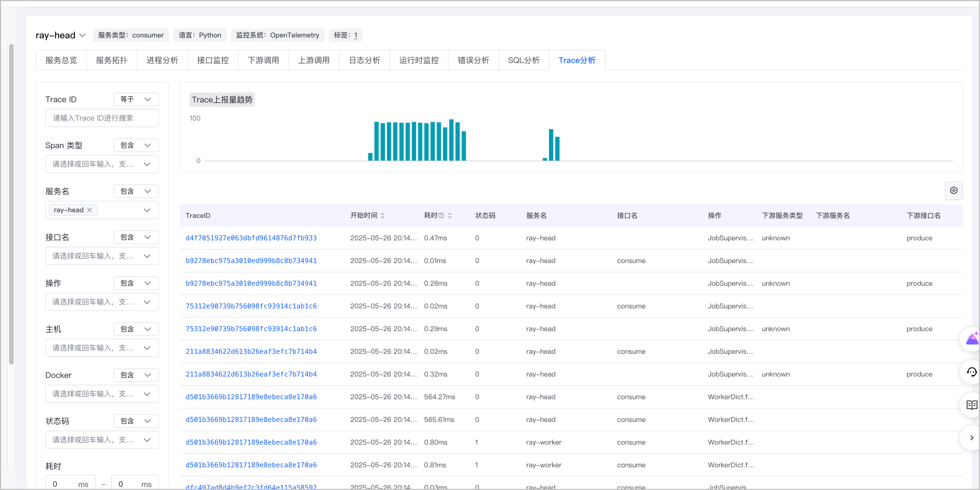Open trace d4f7051927e063dbfd9614876d7fb933
Viewport: 980px width, 490px height.
click(251, 238)
